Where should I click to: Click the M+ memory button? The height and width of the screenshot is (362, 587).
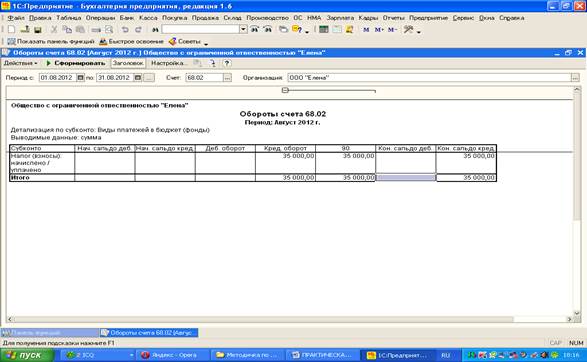[379, 30]
